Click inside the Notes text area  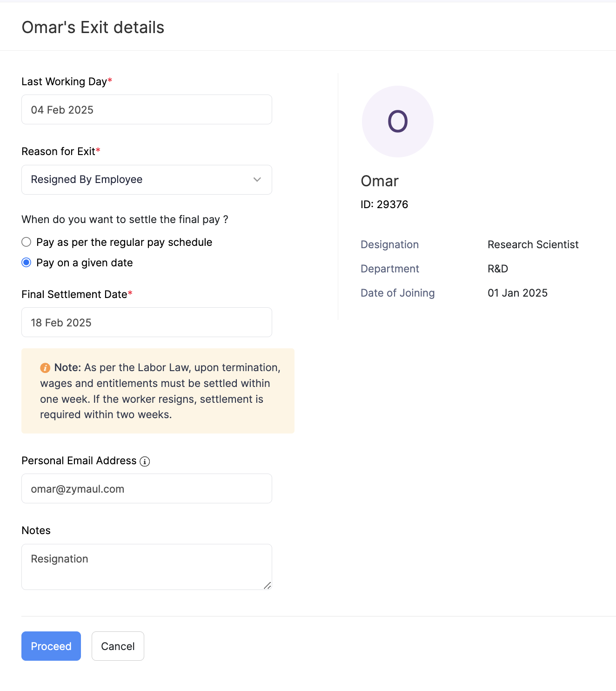pyautogui.click(x=147, y=566)
